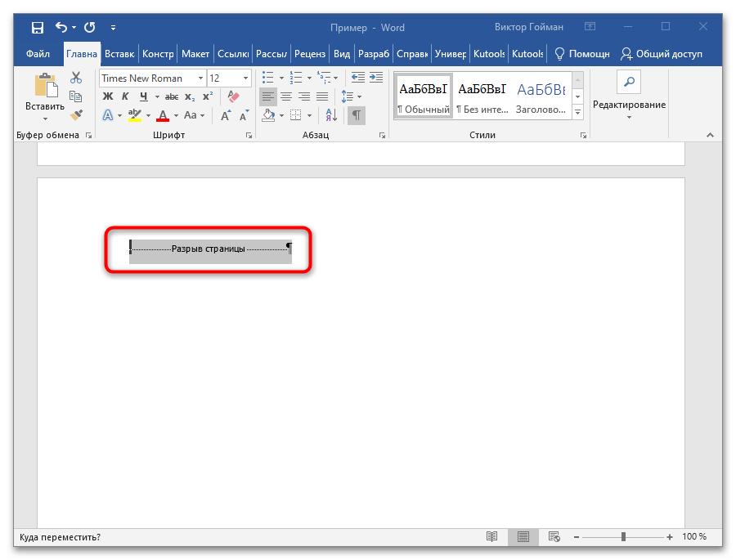Copy selection to clipboard icon

[x=75, y=96]
